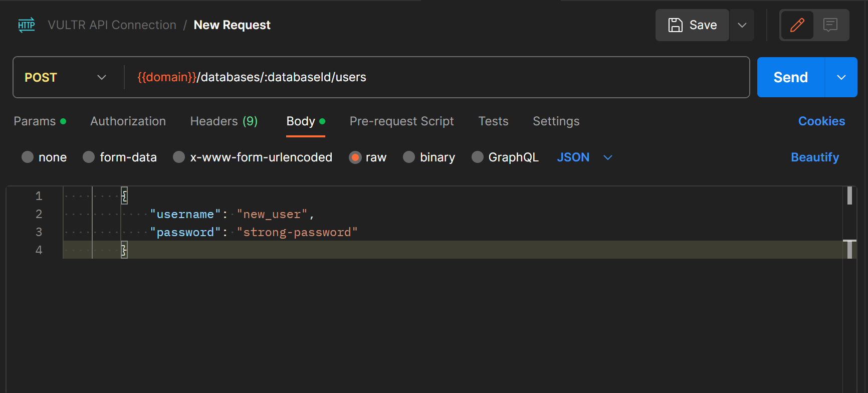Open VULTR API Connection collection breadcrumb

click(112, 25)
